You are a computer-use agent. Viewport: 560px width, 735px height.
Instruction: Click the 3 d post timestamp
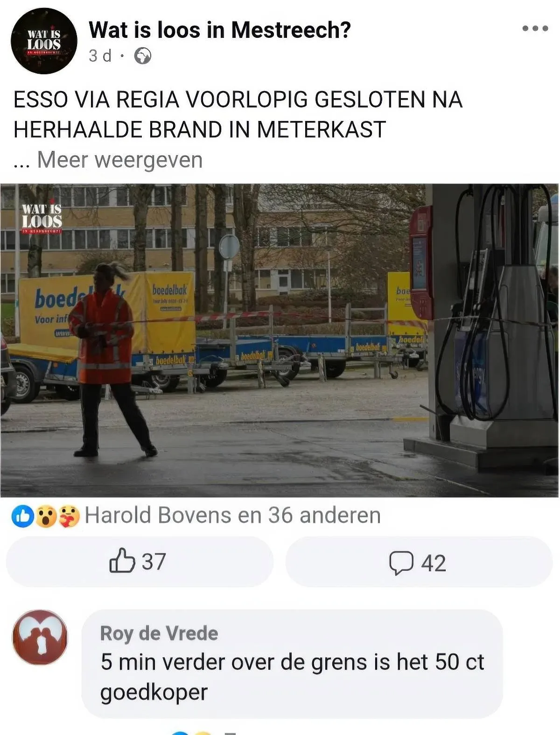(x=100, y=56)
